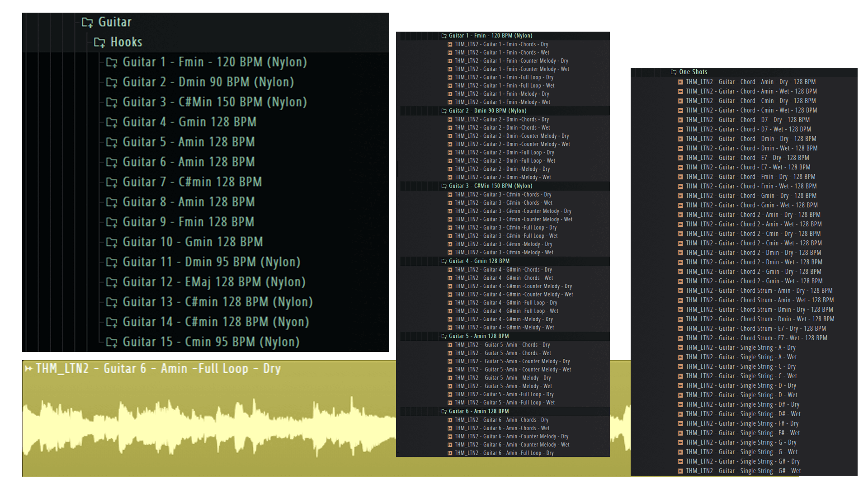This screenshot has width=868, height=488.
Task: Click the Hooks folder icon
Action: [x=99, y=42]
